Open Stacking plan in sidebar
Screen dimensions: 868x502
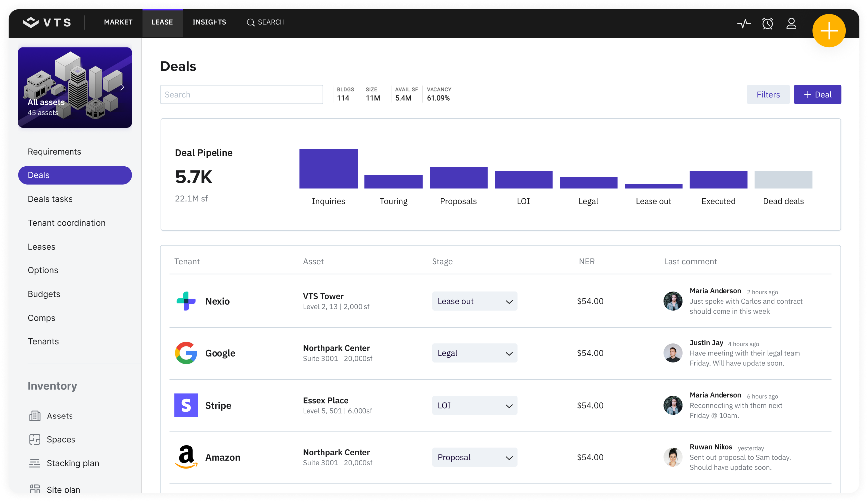click(72, 463)
